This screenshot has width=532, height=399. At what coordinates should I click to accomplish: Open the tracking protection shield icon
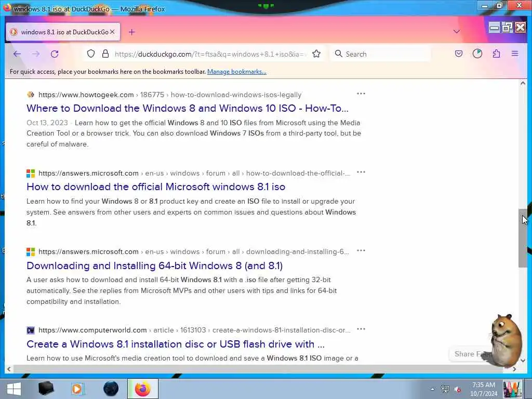[91, 54]
